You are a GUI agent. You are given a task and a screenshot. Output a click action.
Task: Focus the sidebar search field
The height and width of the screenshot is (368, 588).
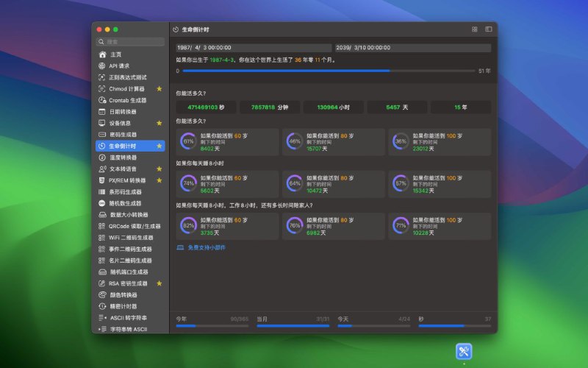point(130,42)
